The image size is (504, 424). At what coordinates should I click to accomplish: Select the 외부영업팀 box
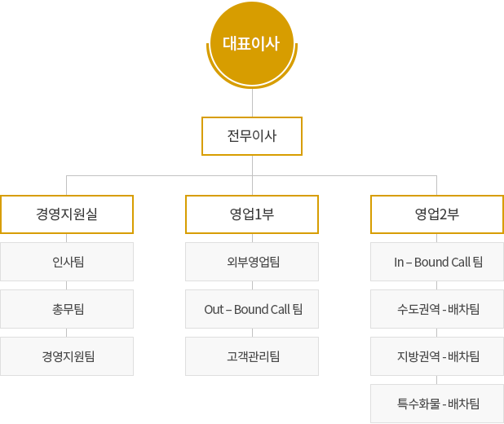252,262
